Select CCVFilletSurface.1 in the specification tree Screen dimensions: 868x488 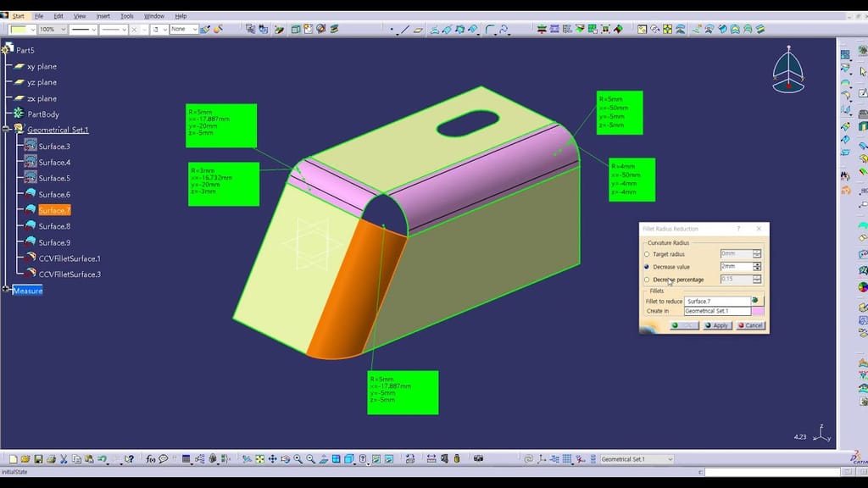69,258
